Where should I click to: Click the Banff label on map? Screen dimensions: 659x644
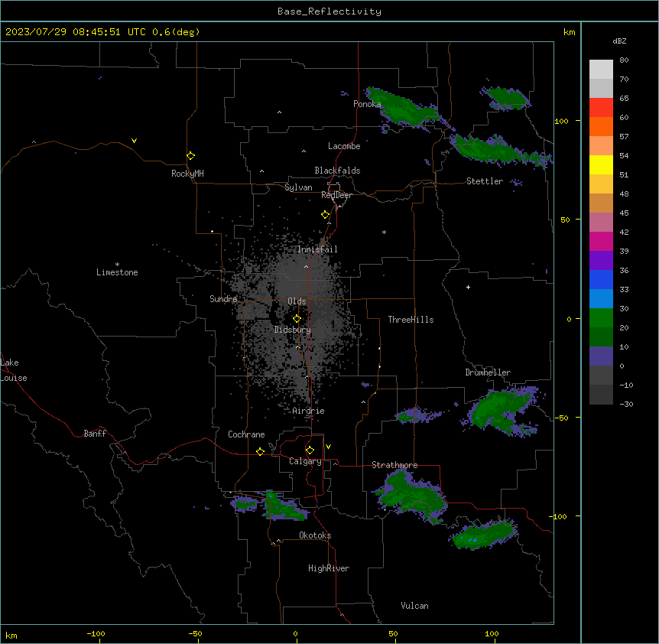pyautogui.click(x=95, y=434)
